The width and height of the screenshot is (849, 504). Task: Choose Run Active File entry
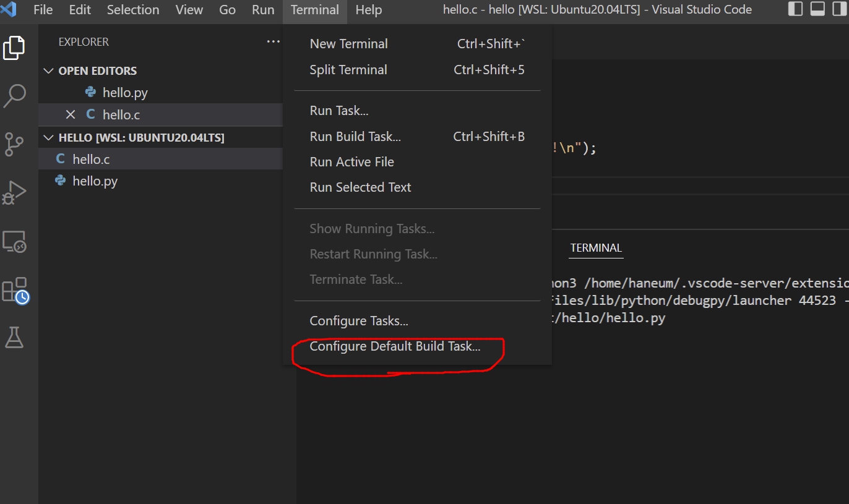(417, 161)
